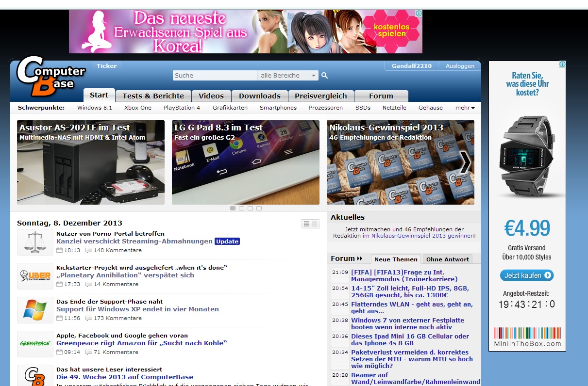Click the Update badge on Kanzlei article

[227, 241]
